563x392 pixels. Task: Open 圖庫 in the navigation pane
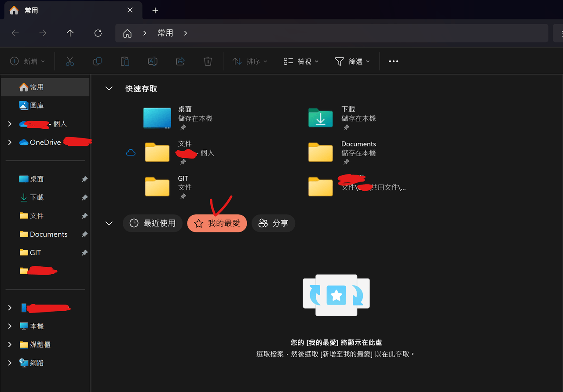(45, 105)
